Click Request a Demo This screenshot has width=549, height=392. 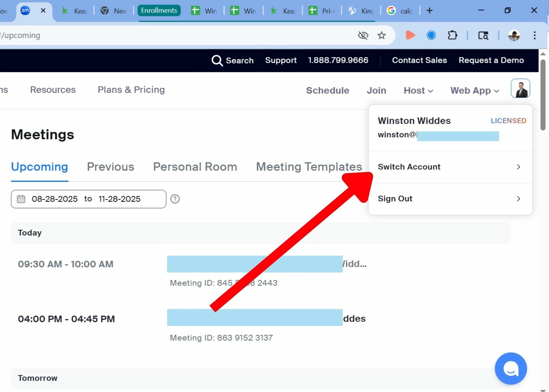pyautogui.click(x=491, y=60)
